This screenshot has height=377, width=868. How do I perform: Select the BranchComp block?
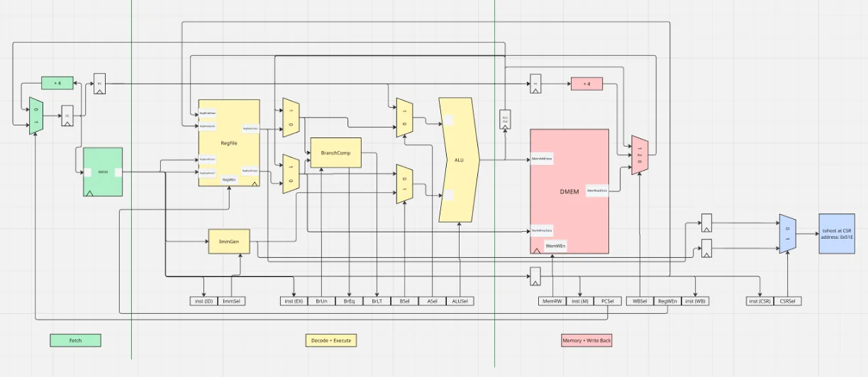pyautogui.click(x=336, y=152)
